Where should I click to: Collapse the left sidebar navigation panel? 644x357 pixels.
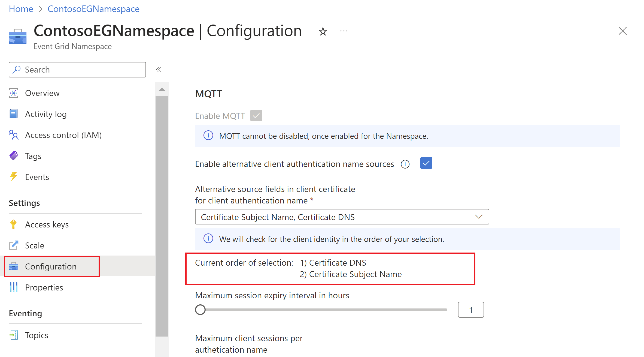coord(159,70)
